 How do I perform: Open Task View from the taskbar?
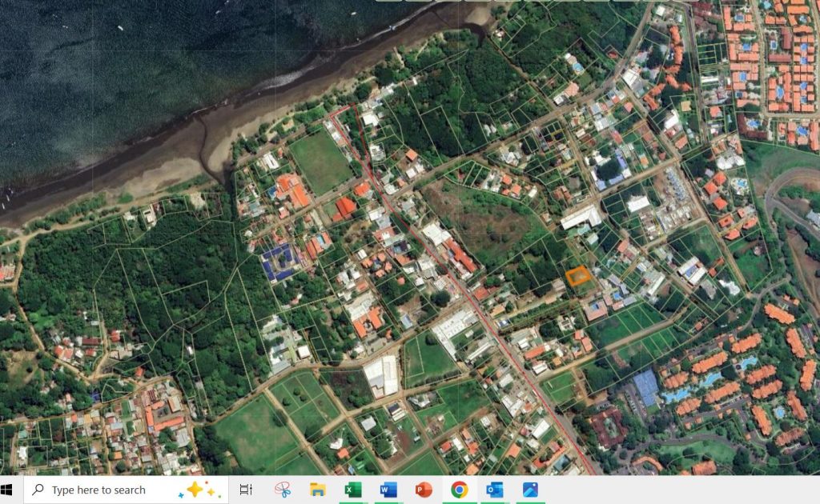coord(246,490)
